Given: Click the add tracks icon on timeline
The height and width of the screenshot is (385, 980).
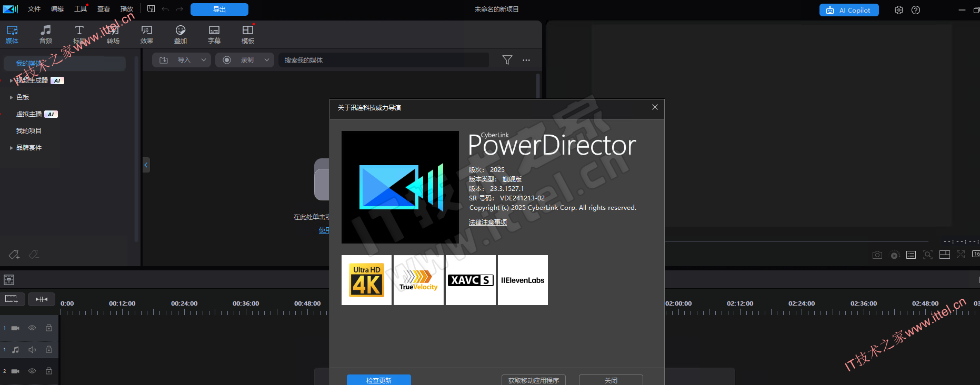Looking at the screenshot, I should pos(12,299).
